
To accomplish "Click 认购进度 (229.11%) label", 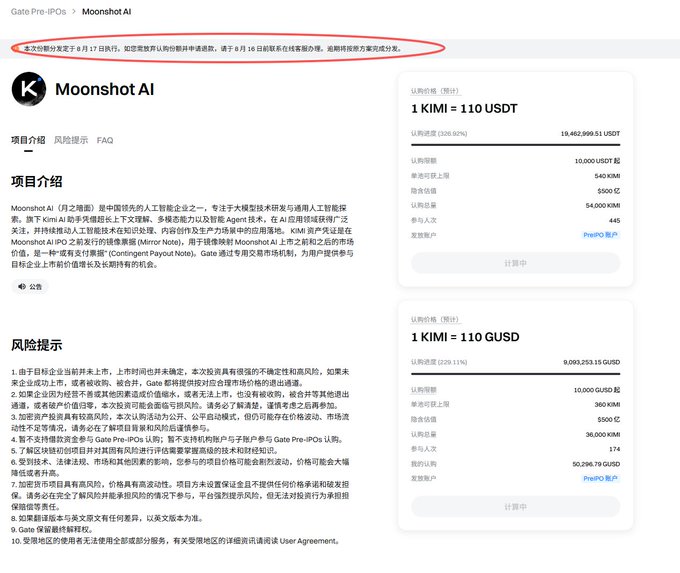I will pos(439,362).
